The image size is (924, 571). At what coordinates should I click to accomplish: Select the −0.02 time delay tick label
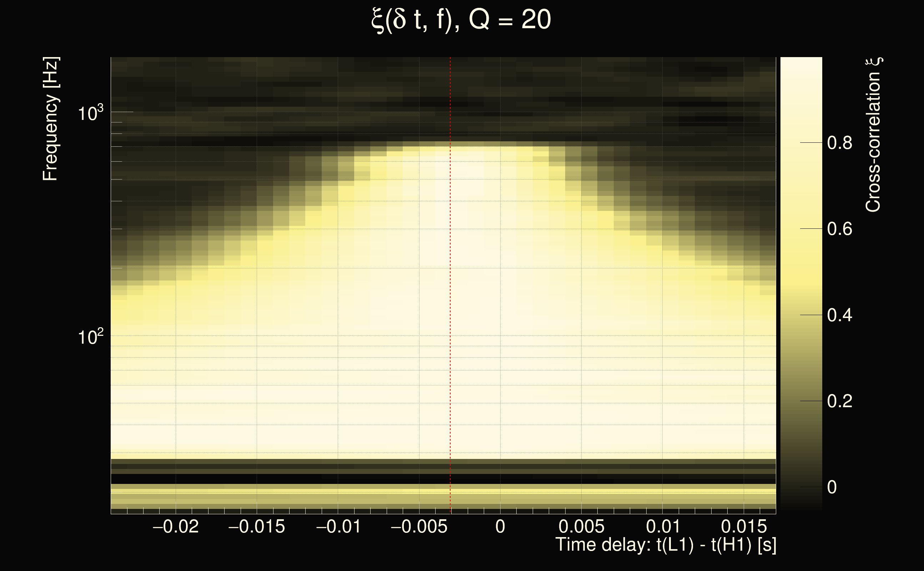(175, 526)
